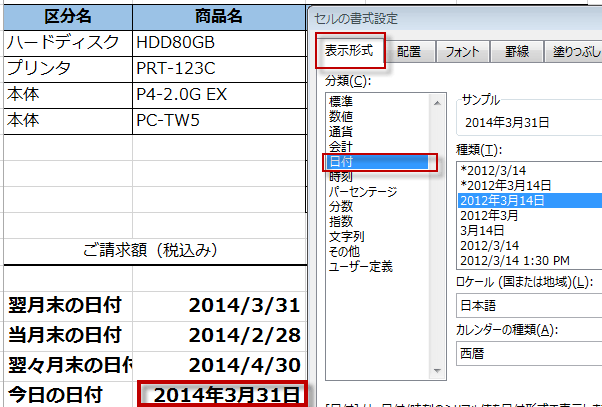Choose the *2012/3/14 date type
Image resolution: width=602 pixels, height=407 pixels.
point(530,170)
